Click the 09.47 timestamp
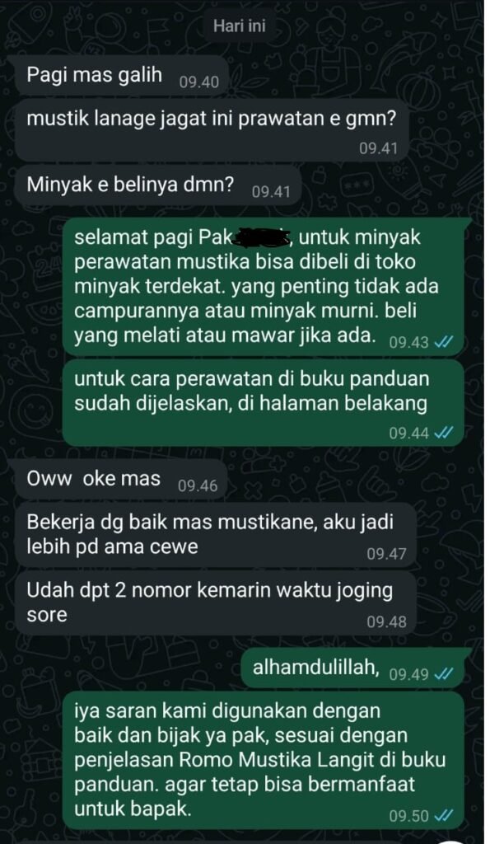The image size is (504, 844). 387,554
